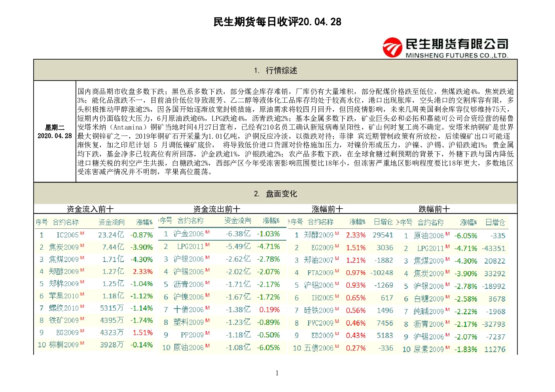Click the 0.27% gain value
The image size is (555, 392).
pos(356,348)
